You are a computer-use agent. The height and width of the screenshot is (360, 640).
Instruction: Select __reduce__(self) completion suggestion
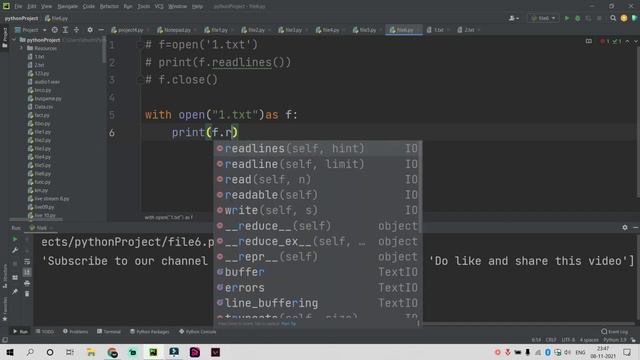point(318,226)
